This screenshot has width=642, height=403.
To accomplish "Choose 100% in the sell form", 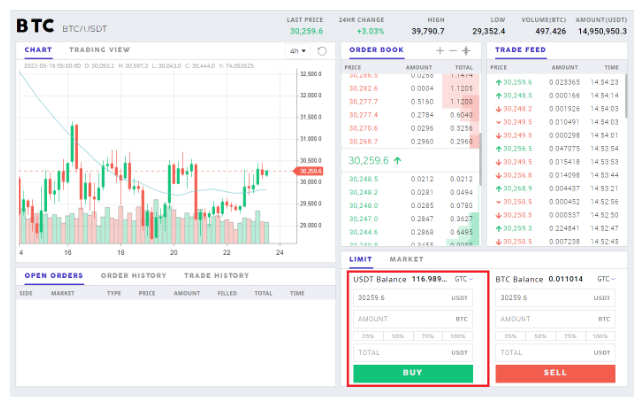I will coord(600,336).
